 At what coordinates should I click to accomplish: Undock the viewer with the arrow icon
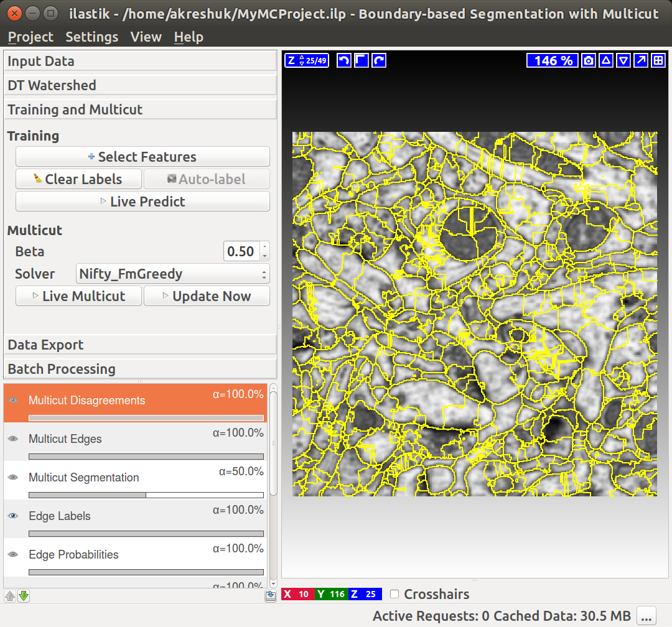click(641, 60)
